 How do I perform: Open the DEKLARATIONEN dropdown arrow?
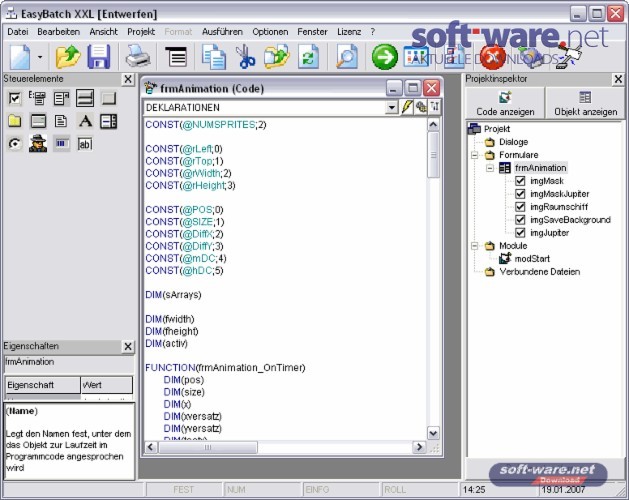click(x=392, y=107)
